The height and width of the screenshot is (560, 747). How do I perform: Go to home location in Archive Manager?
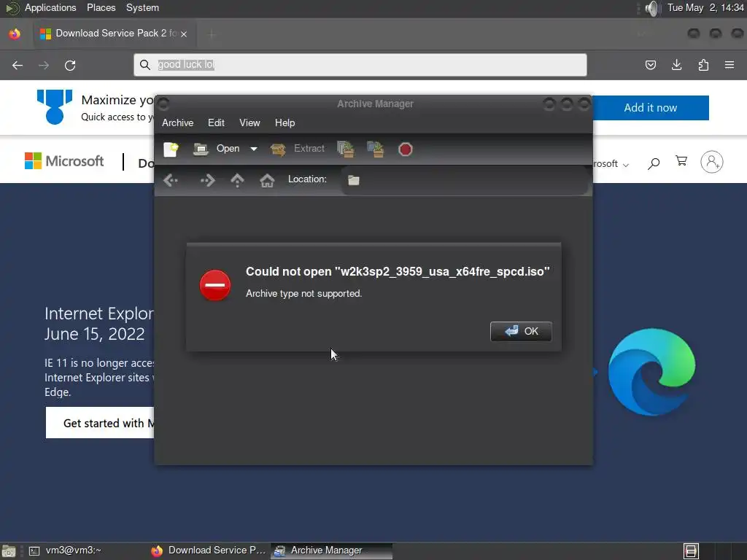[267, 181]
